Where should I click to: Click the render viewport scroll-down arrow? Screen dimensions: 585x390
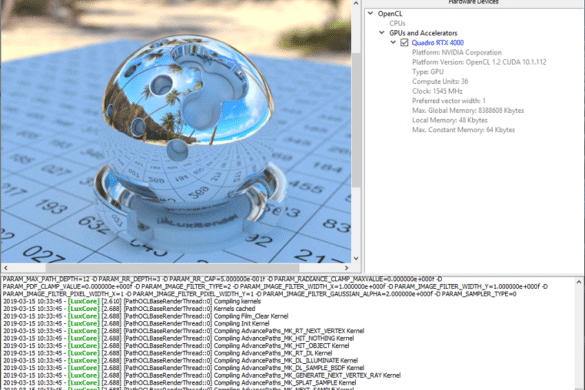(x=356, y=258)
